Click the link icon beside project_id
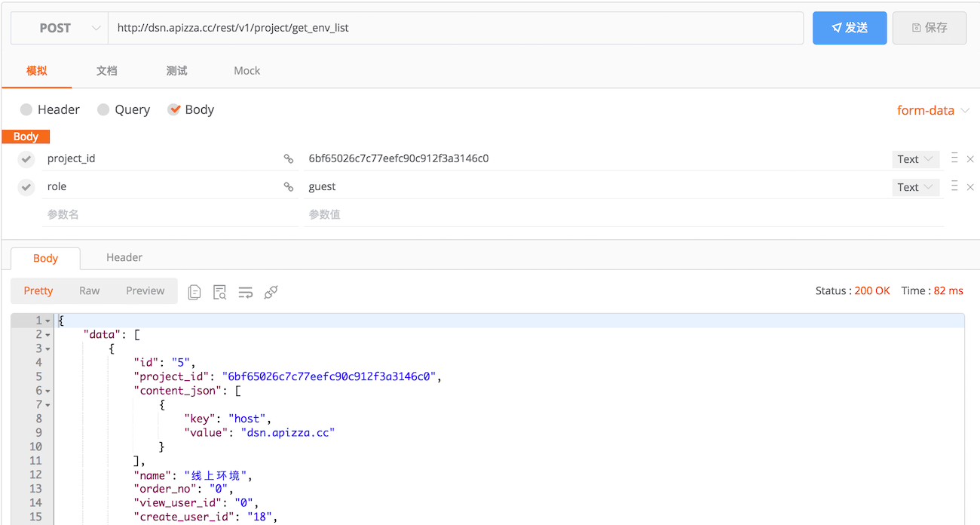The width and height of the screenshot is (980, 525). tap(288, 159)
